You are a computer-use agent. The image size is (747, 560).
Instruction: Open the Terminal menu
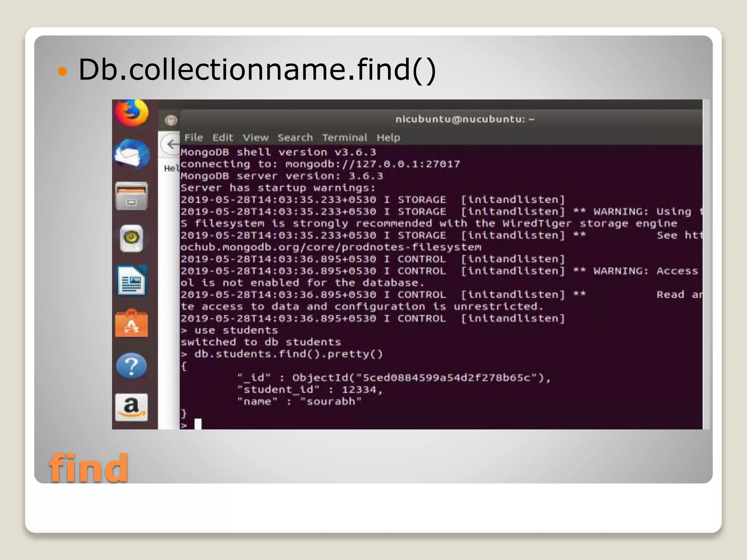click(344, 137)
